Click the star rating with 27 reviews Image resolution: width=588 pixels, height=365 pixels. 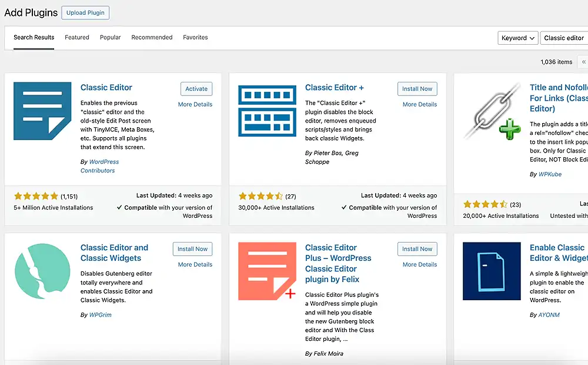coord(260,196)
